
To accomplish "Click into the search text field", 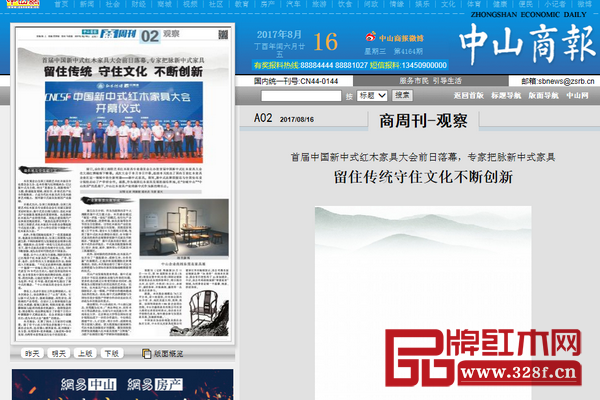I will [x=301, y=96].
